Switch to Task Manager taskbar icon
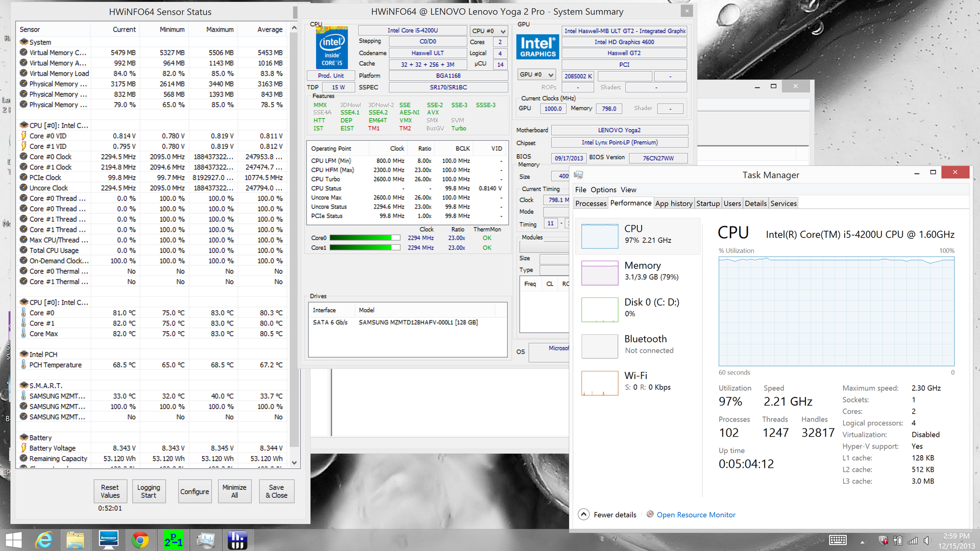This screenshot has width=980, height=551. point(205,540)
